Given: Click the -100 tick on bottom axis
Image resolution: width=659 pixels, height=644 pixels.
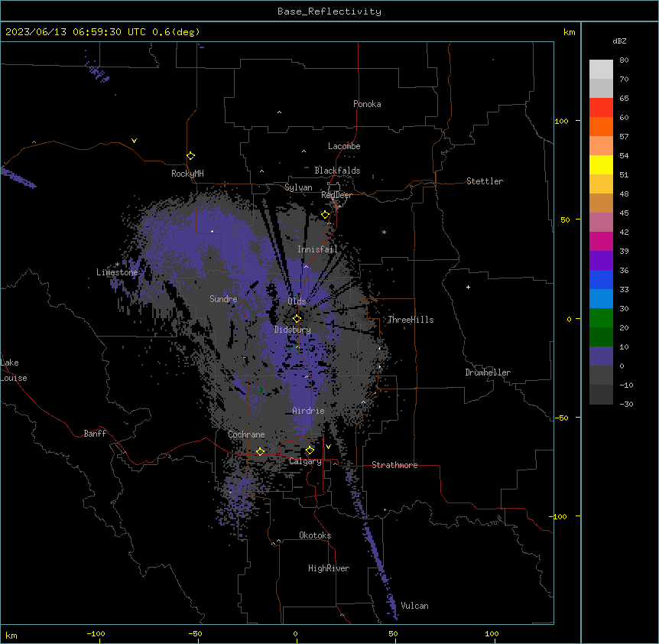Looking at the screenshot, I should tap(96, 633).
